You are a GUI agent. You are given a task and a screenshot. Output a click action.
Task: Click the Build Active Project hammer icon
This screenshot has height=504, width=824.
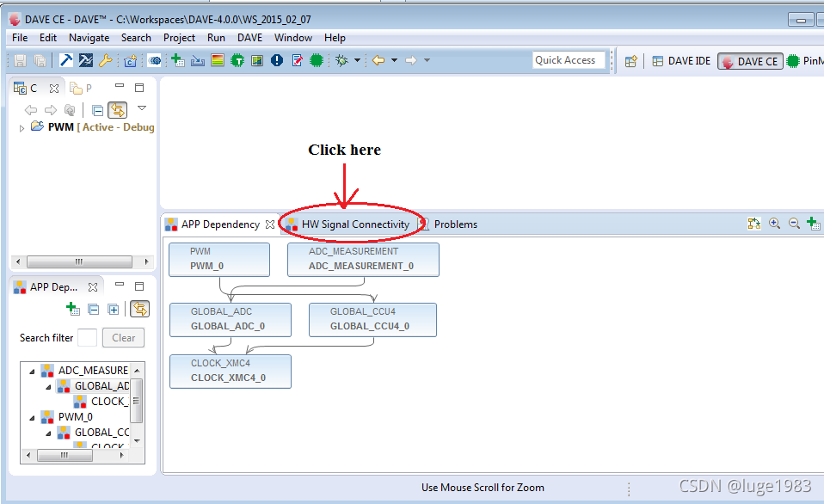click(66, 60)
